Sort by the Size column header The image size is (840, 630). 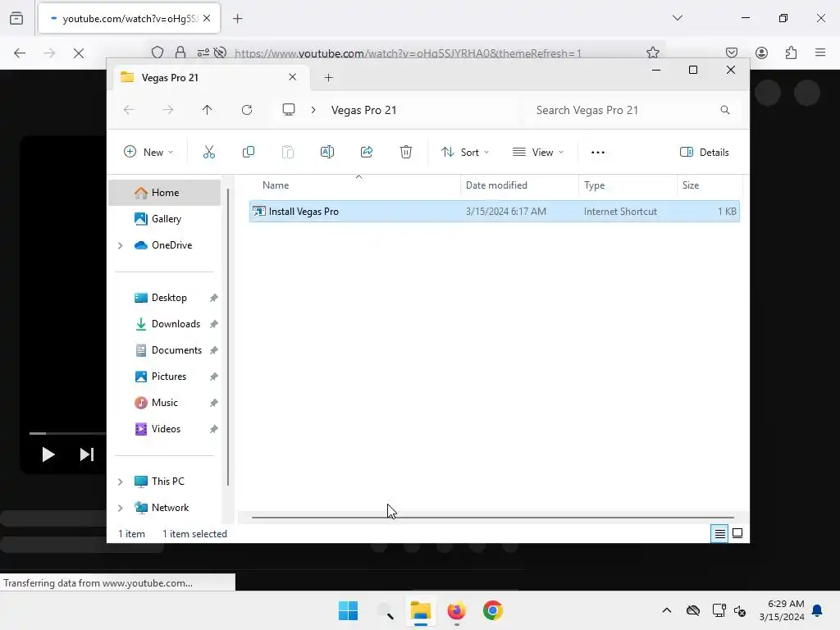(x=710, y=185)
